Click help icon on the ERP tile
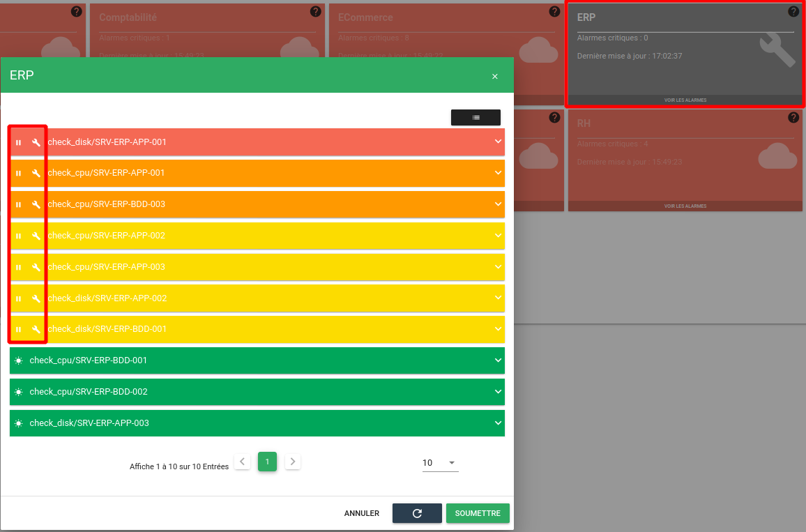This screenshot has height=532, width=806. pyautogui.click(x=793, y=12)
